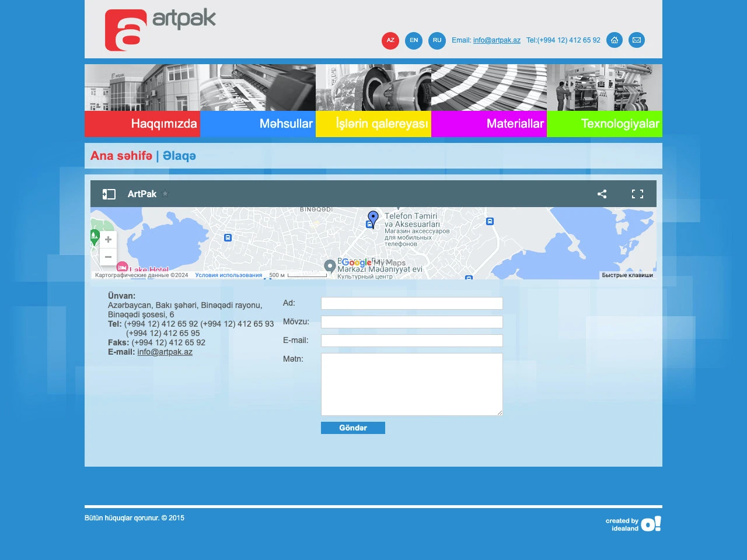Click the idealand logo in the footer
747x560 pixels.
coord(650,523)
